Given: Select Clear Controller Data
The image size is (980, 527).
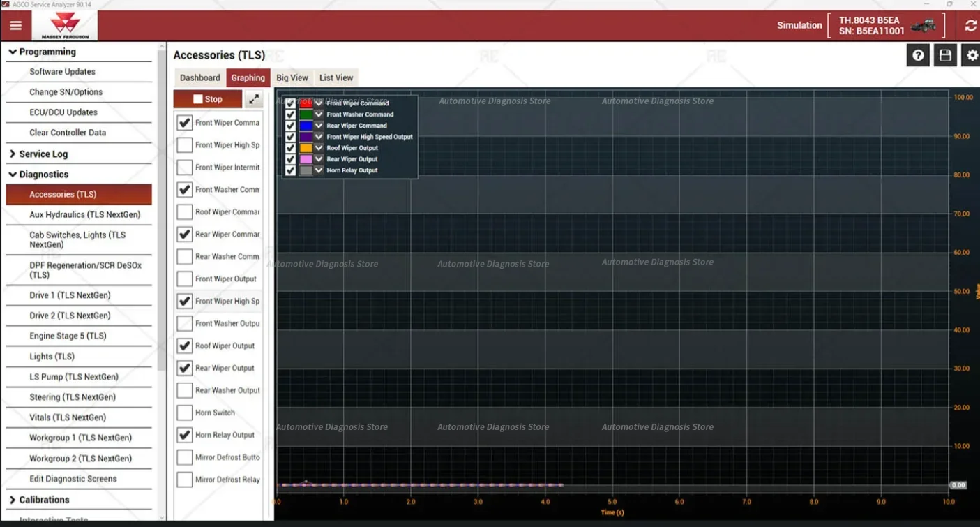Looking at the screenshot, I should coord(79,133).
